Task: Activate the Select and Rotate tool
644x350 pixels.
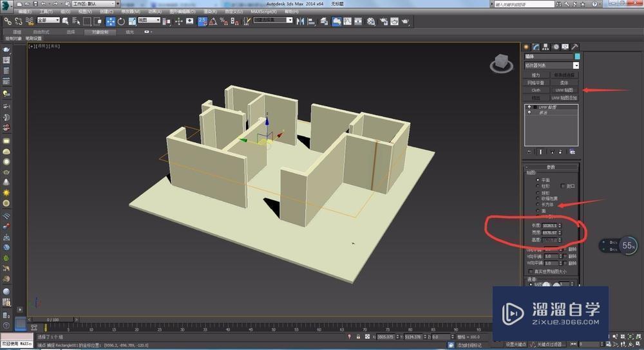Action: tap(121, 21)
